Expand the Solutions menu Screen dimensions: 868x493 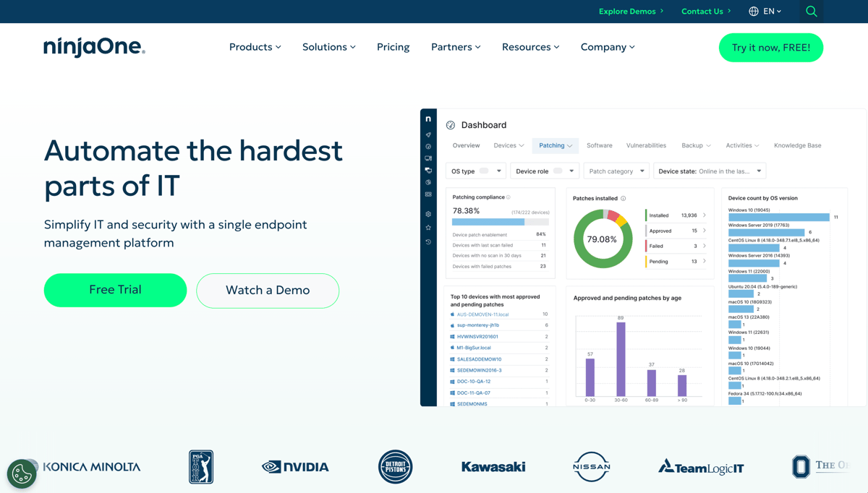pos(329,47)
